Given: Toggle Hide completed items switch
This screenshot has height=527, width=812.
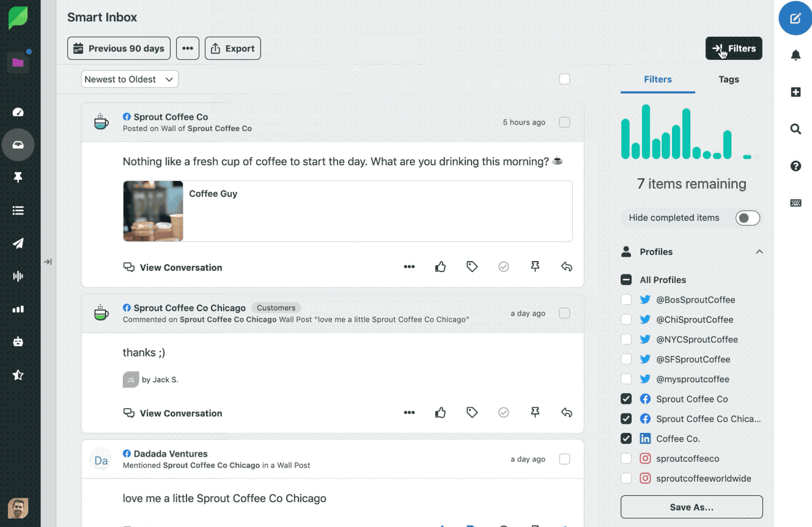Looking at the screenshot, I should [x=748, y=218].
